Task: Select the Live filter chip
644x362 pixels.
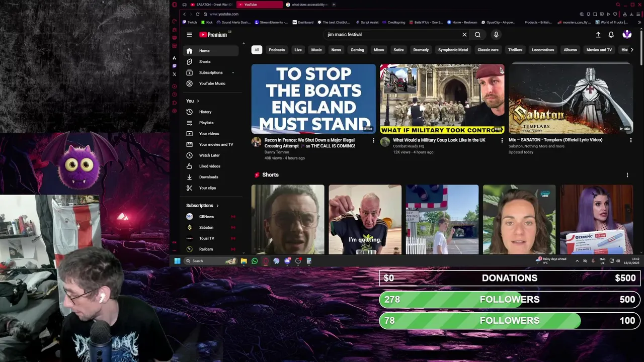Action: pos(298,50)
